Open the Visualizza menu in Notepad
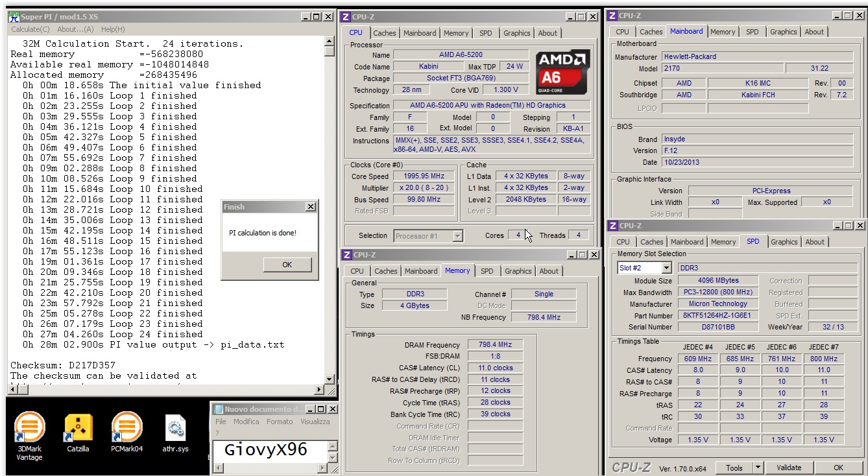The width and height of the screenshot is (868, 476). click(315, 422)
